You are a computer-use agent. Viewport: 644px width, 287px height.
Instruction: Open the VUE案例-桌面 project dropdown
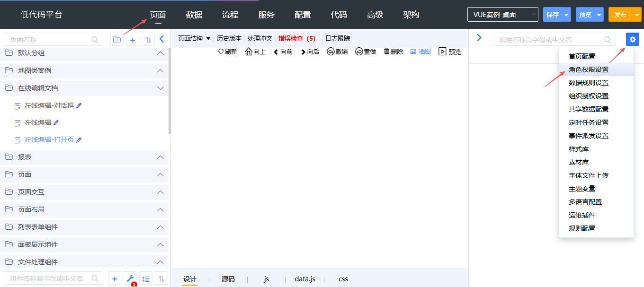(502, 15)
